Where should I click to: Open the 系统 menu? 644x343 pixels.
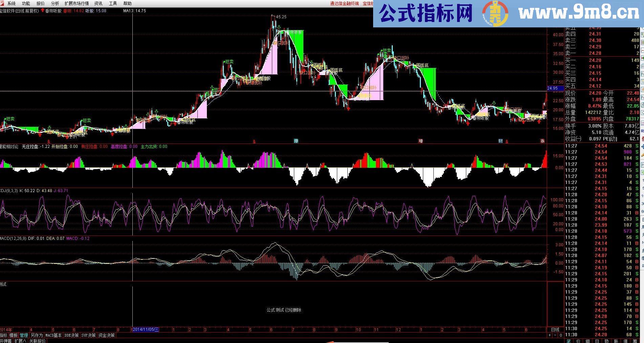(x=12, y=3)
